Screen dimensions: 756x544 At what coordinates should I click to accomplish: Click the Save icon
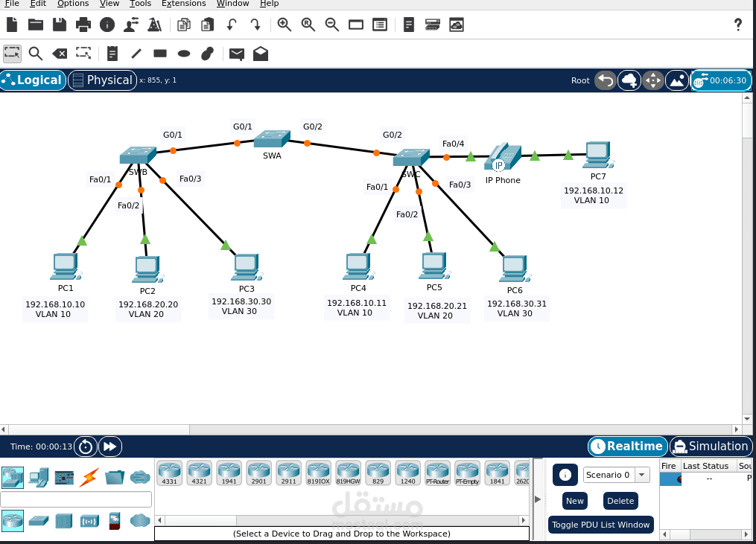click(59, 24)
